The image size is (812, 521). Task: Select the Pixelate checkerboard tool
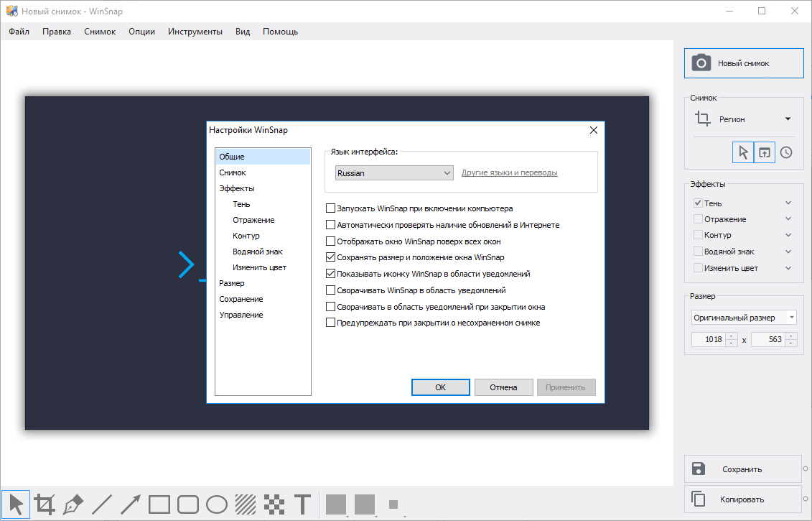coord(274,504)
